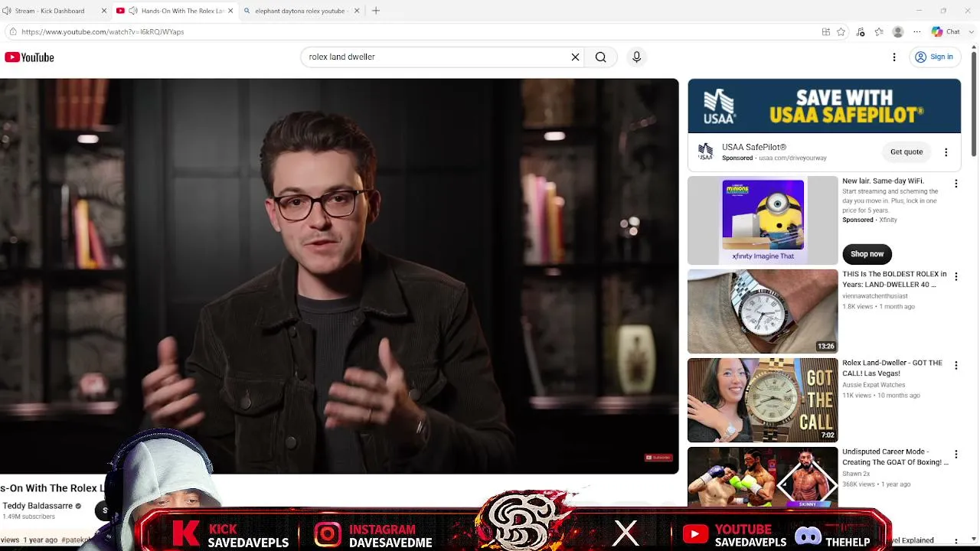Start voice search with the microphone

pos(636,57)
